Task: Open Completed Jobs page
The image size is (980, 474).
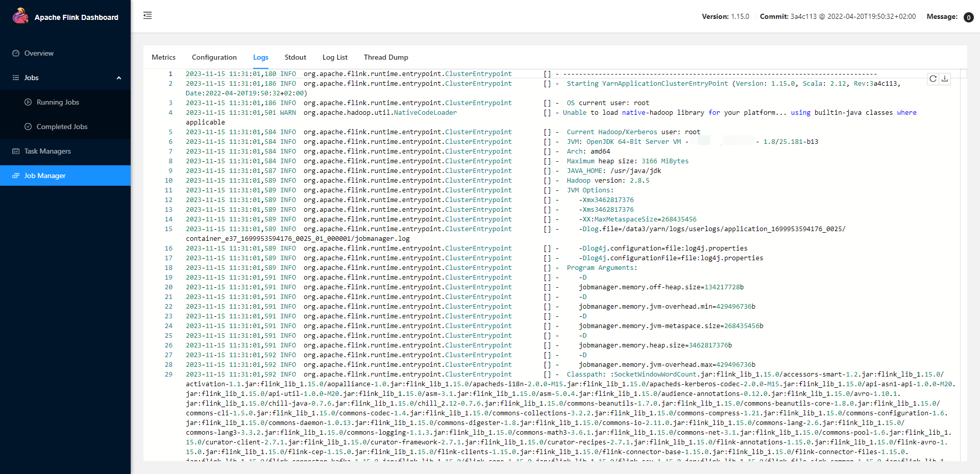Action: (65, 127)
